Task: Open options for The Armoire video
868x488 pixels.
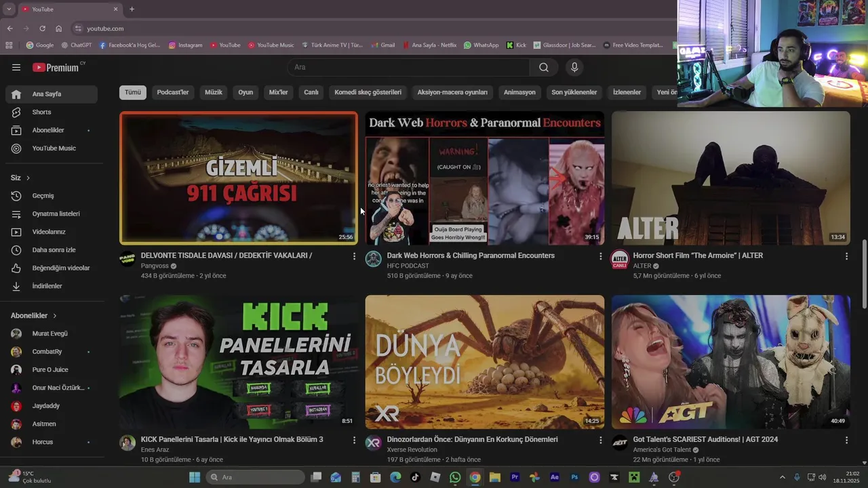Action: (846, 256)
